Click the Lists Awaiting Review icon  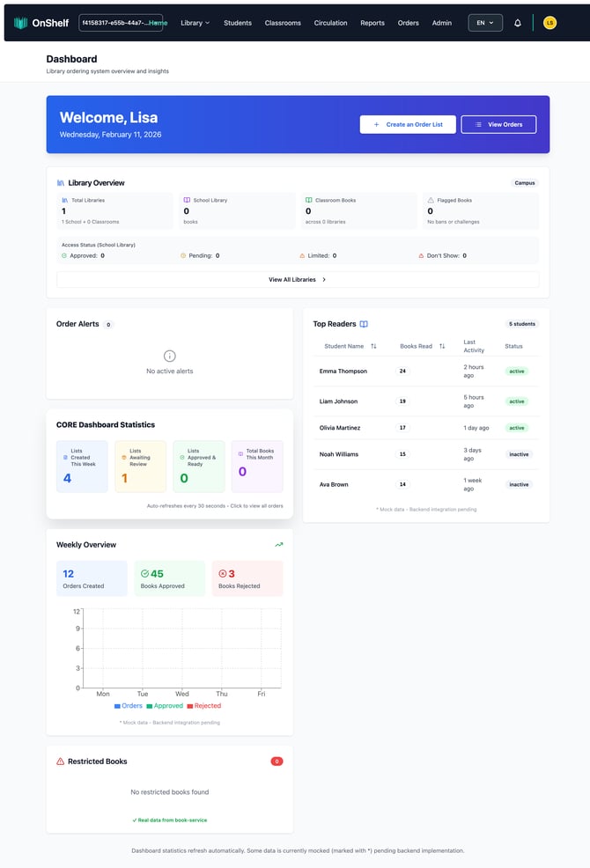[x=123, y=457]
